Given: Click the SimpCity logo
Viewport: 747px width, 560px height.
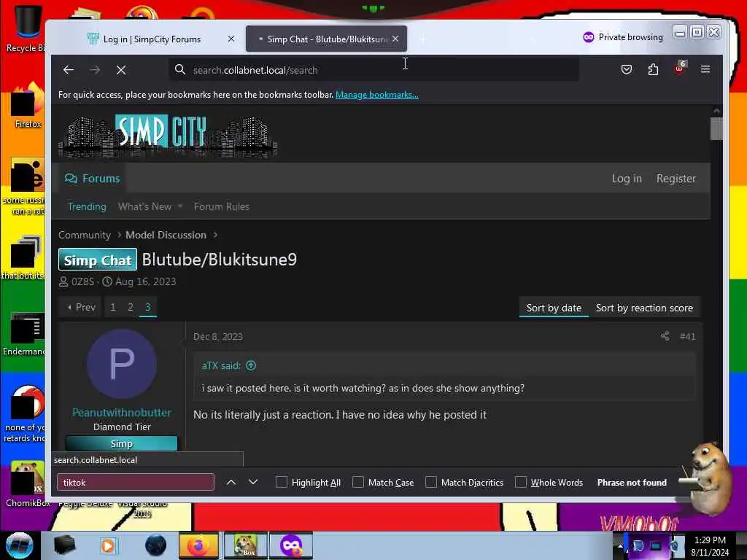Looking at the screenshot, I should 168,135.
